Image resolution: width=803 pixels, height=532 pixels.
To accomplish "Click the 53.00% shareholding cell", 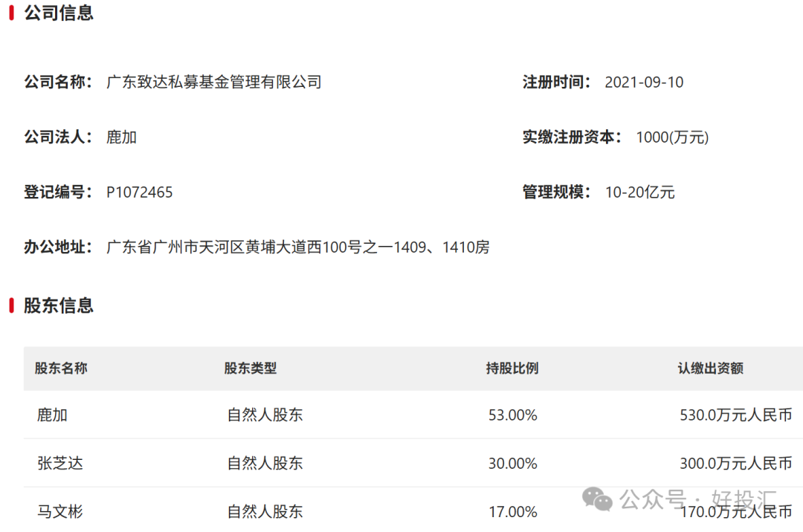I will tap(512, 415).
